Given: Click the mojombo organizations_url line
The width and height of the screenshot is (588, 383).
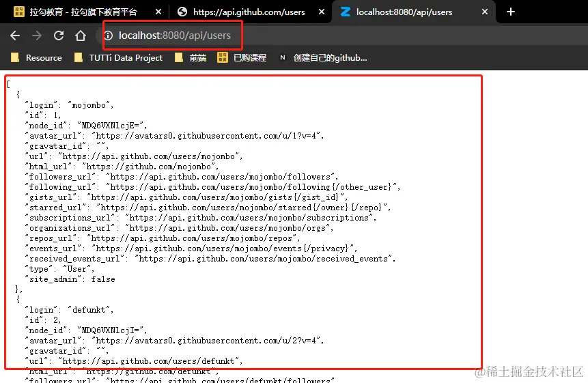Looking at the screenshot, I should click(179, 228).
